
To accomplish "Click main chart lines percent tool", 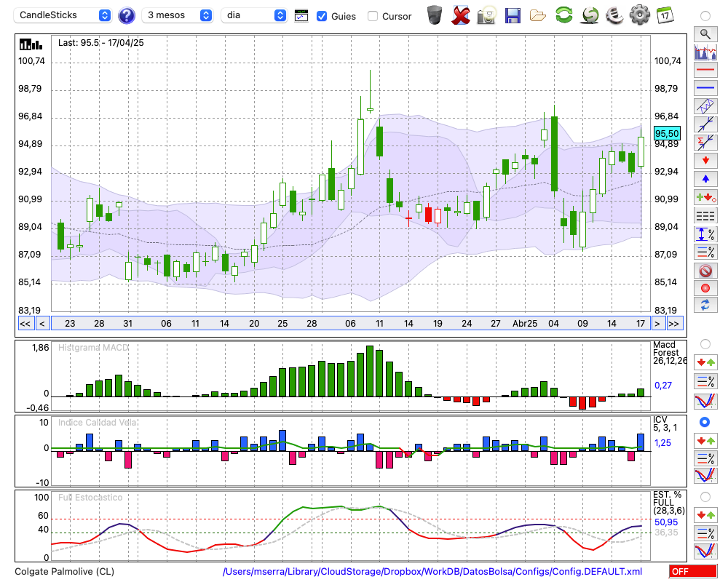I will click(705, 252).
